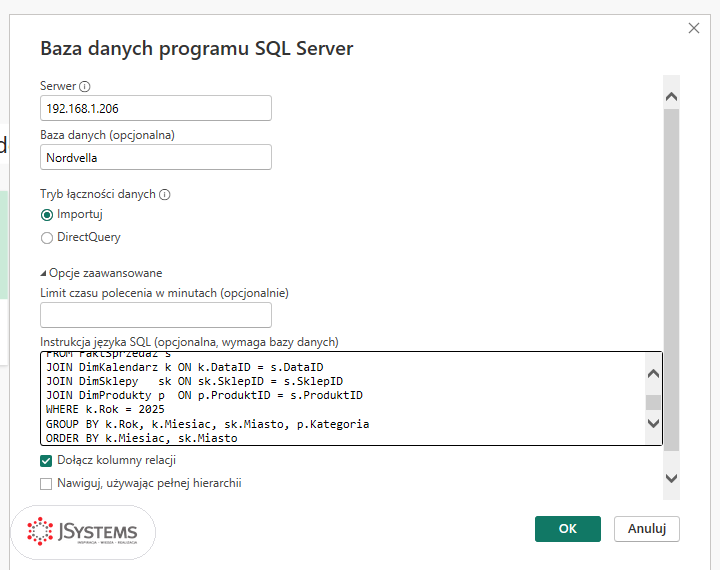The width and height of the screenshot is (720, 570).
Task: Click the 'GROUP BY k.Rok' SQL line
Action: click(208, 424)
